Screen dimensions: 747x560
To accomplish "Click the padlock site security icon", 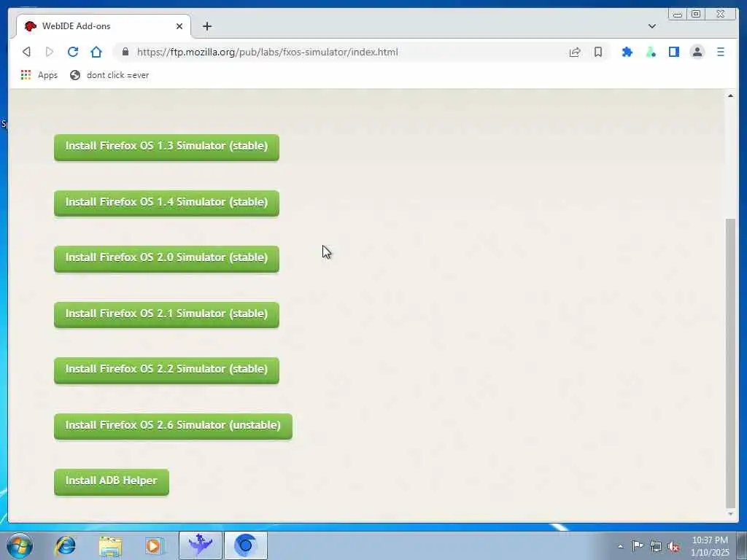I will (x=125, y=52).
